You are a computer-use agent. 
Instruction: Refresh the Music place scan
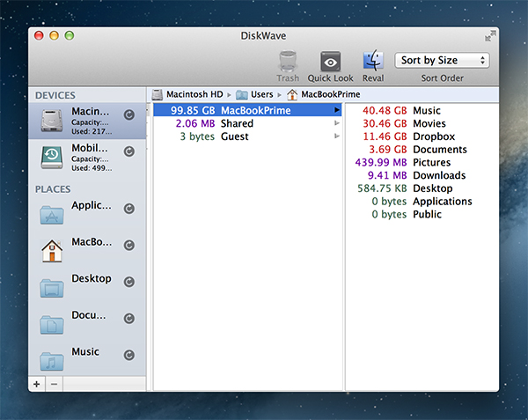coord(129,355)
